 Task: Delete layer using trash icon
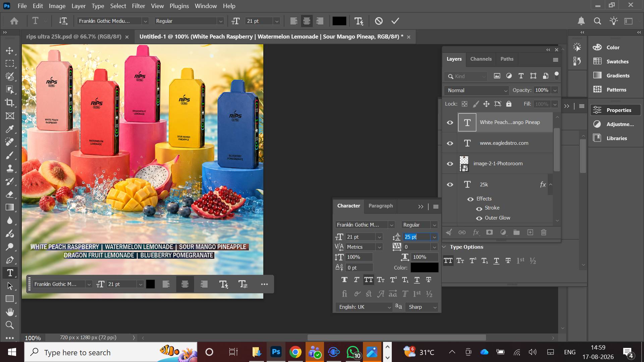(x=544, y=232)
